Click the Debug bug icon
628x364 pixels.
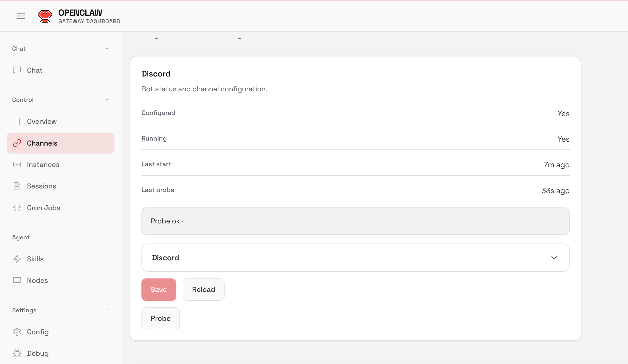click(17, 353)
